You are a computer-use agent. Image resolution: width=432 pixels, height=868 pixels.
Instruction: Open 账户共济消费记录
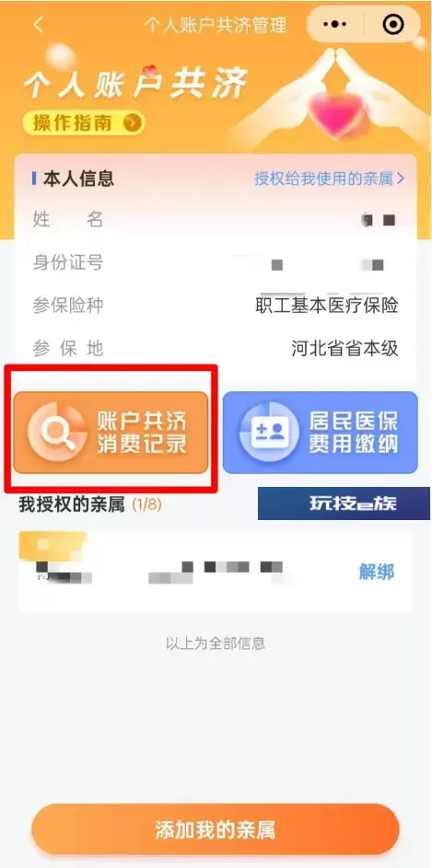click(x=111, y=433)
